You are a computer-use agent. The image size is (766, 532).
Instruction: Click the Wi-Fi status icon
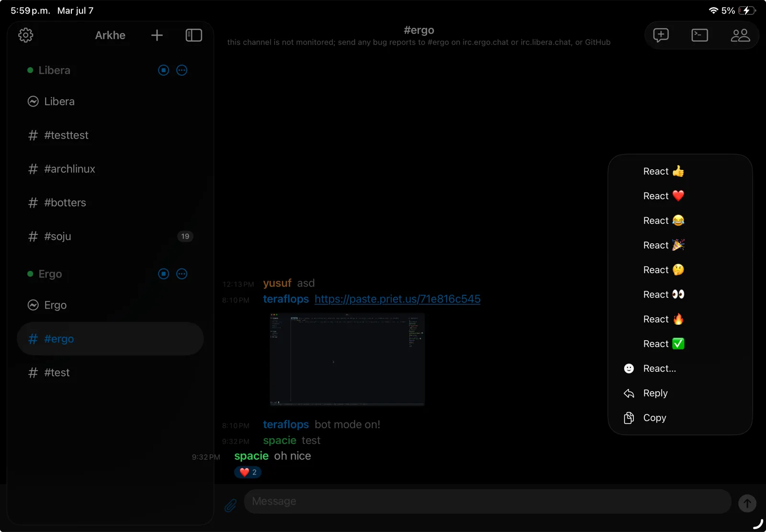pos(713,11)
